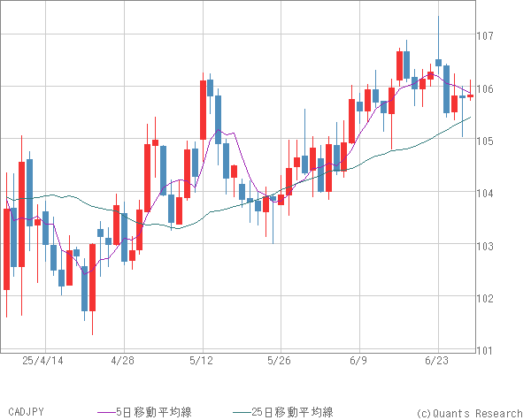Click the 5/12 date label
Viewport: 531px width, 420px height.
(202, 361)
